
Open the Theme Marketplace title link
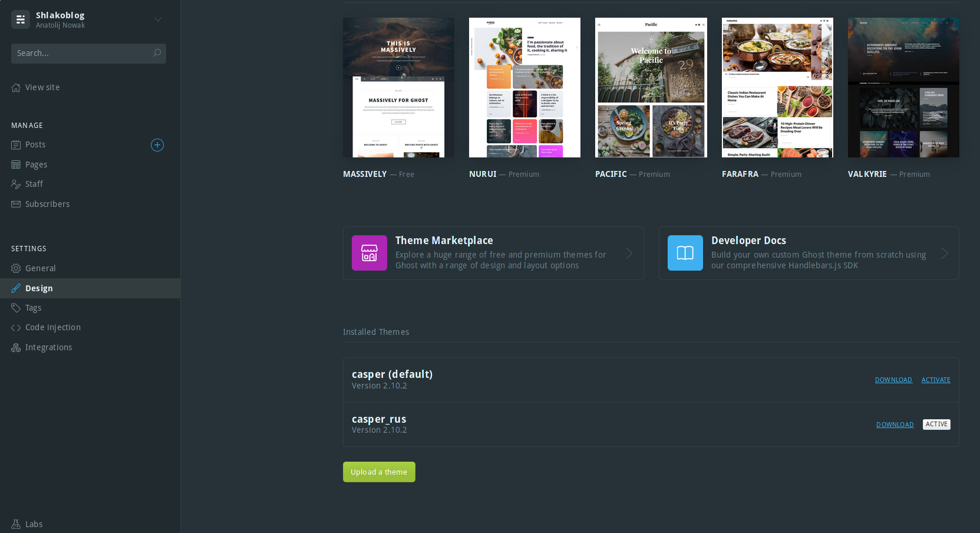(444, 241)
